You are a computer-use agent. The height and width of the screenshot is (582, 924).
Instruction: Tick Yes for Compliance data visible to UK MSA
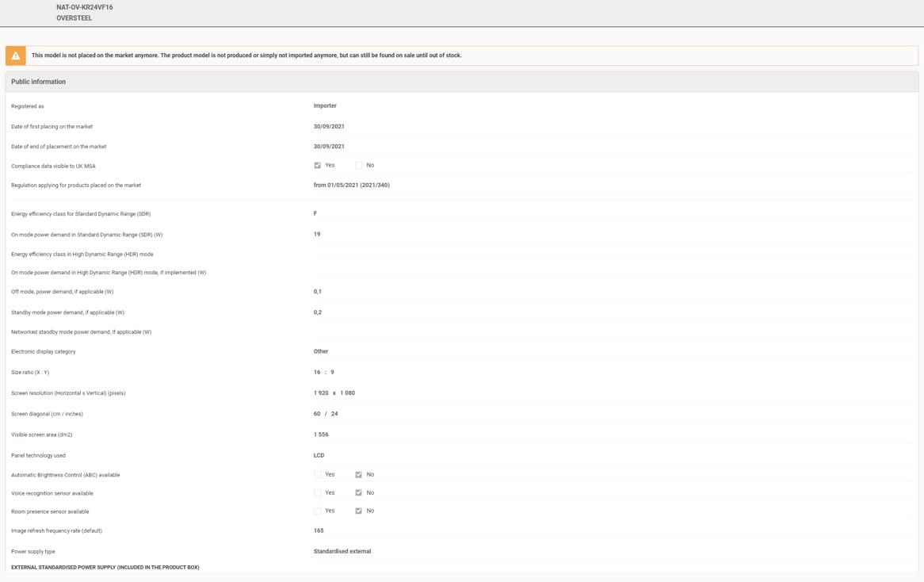tap(318, 166)
